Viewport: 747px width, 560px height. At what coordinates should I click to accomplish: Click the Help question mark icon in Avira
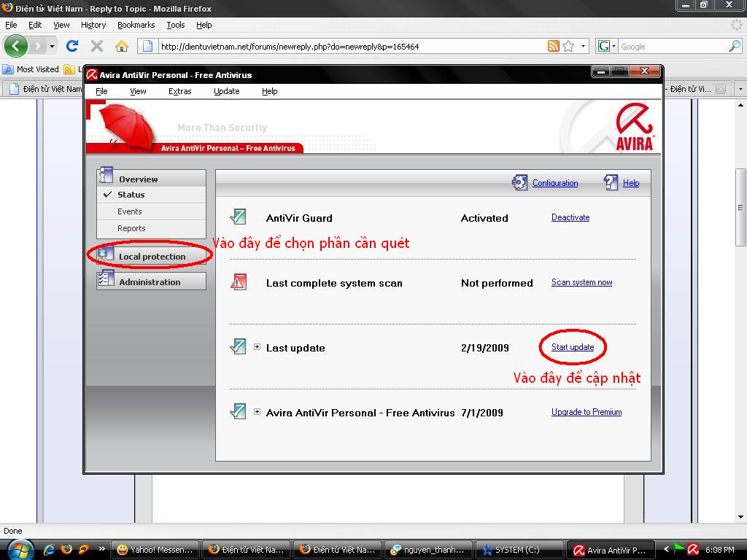(x=611, y=182)
